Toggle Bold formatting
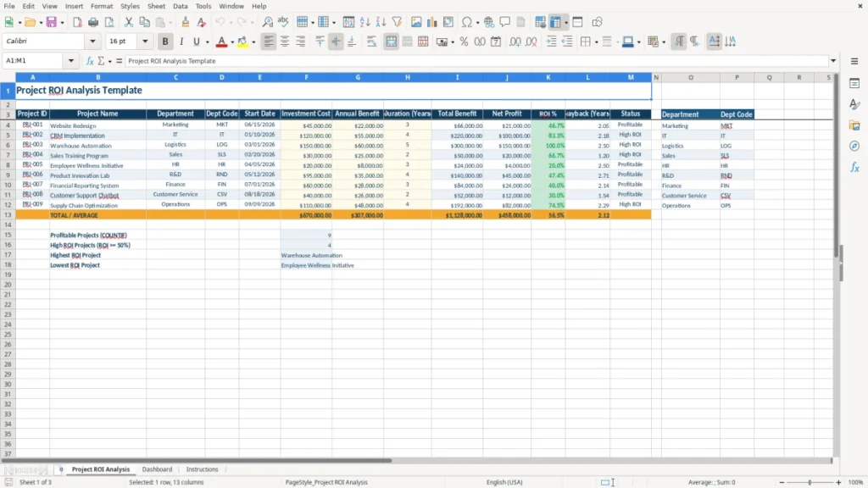The height and width of the screenshot is (488, 868). (165, 42)
